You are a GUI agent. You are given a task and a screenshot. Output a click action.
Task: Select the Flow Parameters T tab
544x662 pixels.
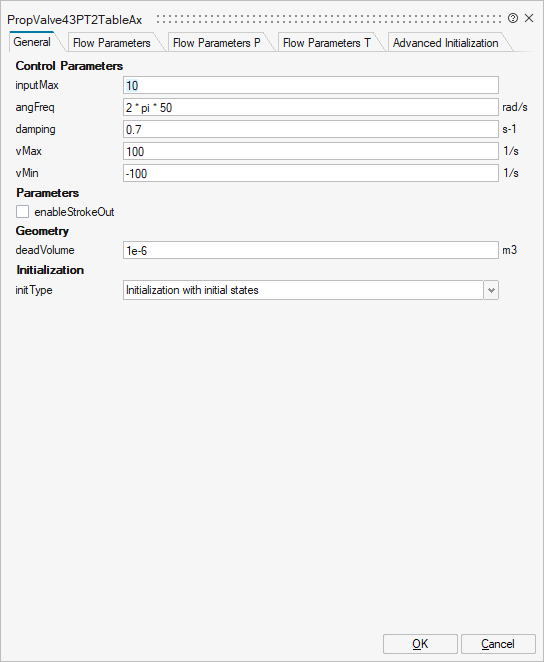(x=326, y=43)
